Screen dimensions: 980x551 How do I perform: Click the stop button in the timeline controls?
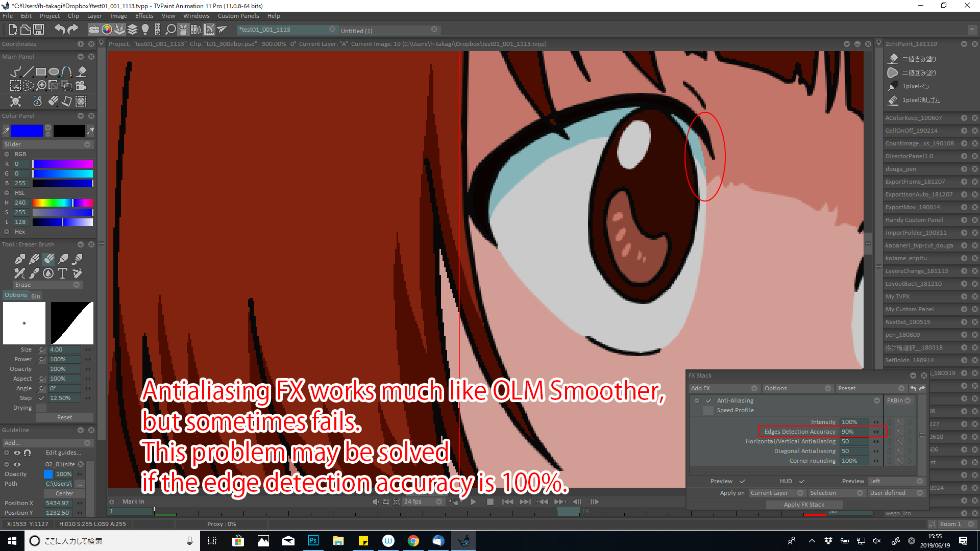490,502
